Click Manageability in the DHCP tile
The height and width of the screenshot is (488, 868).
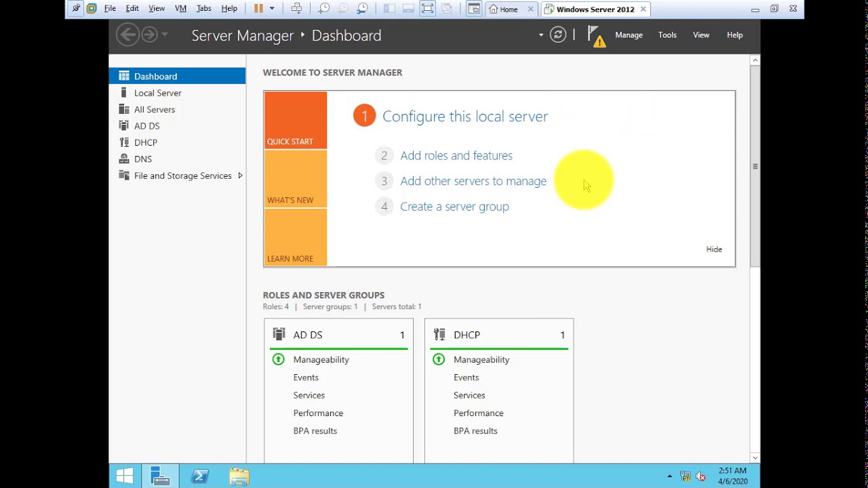tap(481, 359)
